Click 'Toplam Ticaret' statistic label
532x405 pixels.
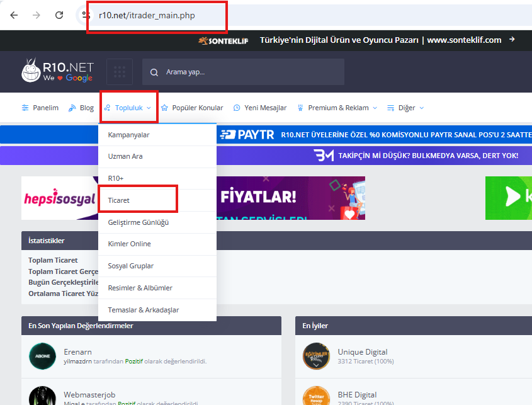[53, 260]
